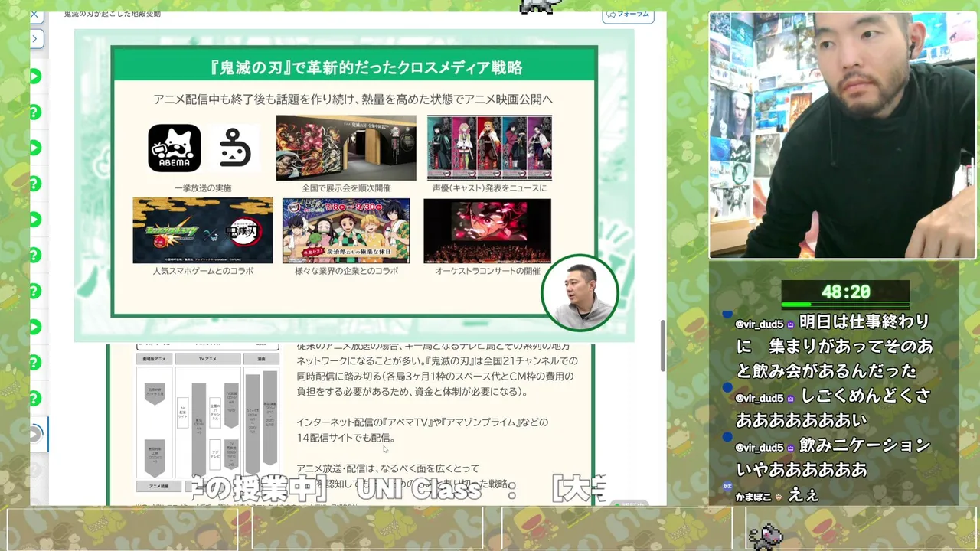Click the TVアニメ header in the timeline diagram
Viewport: 980px width, 551px height.
click(207, 358)
